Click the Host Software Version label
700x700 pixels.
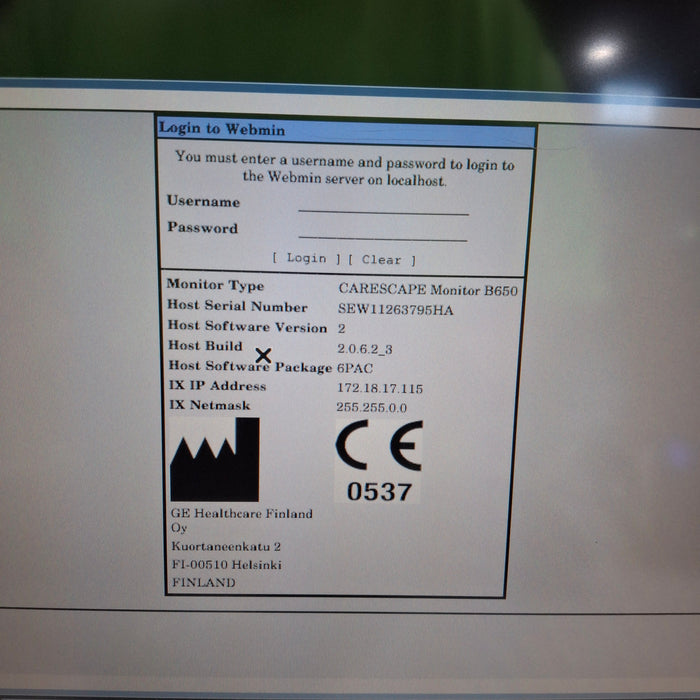click(247, 326)
